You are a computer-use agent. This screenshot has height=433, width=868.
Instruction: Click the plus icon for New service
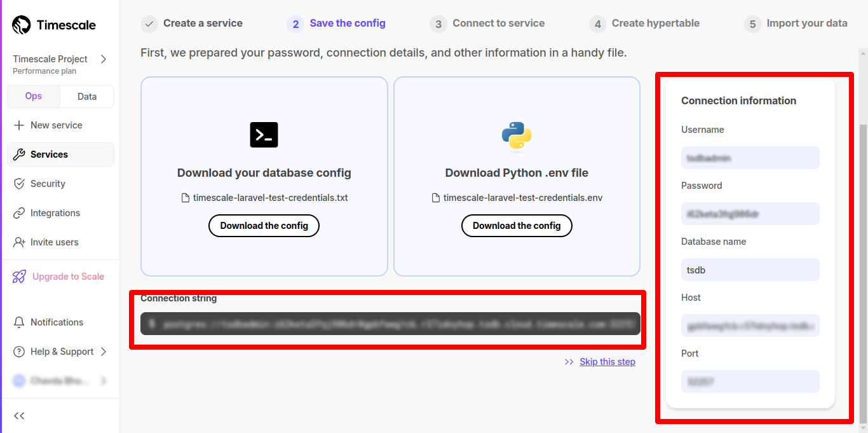(x=19, y=125)
